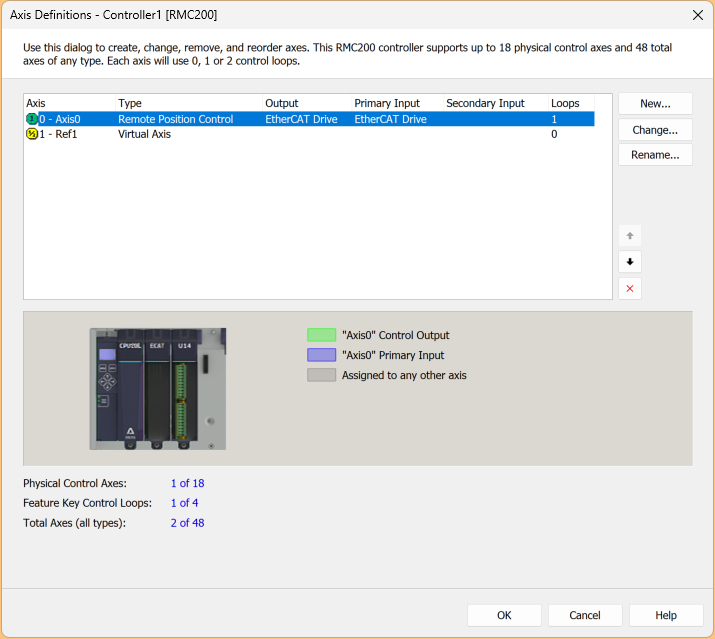Click the Physical Control Axes label

tap(75, 483)
